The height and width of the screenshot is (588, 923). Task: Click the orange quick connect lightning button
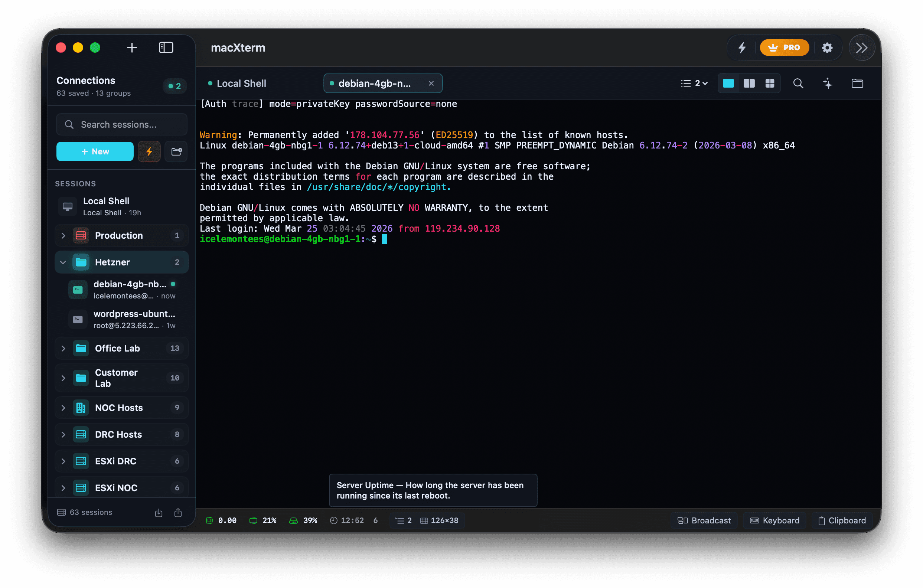click(149, 151)
